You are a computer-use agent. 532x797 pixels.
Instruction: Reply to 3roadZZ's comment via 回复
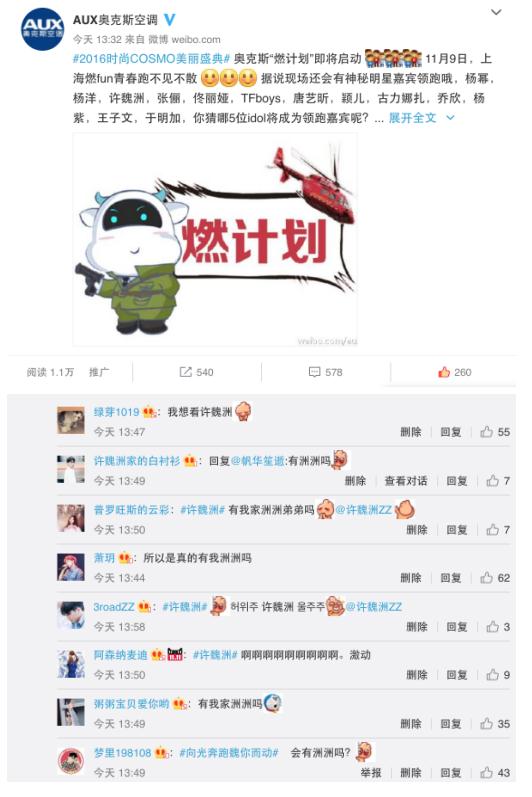[456, 627]
